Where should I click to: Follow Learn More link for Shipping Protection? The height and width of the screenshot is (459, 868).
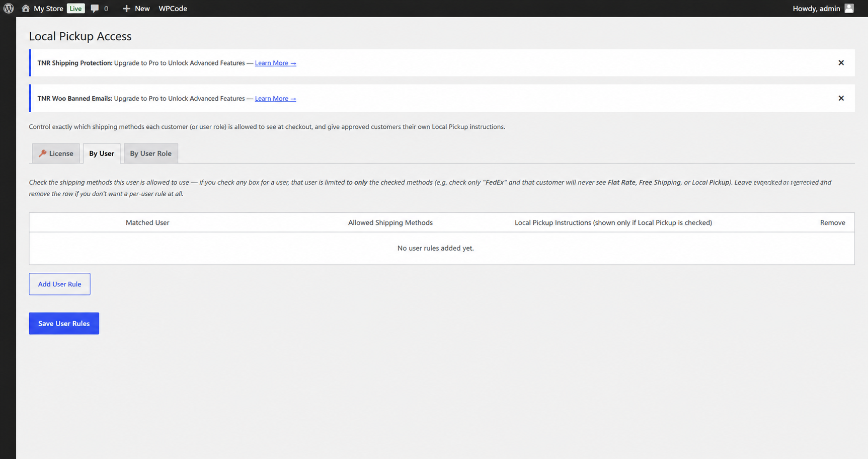click(x=275, y=63)
